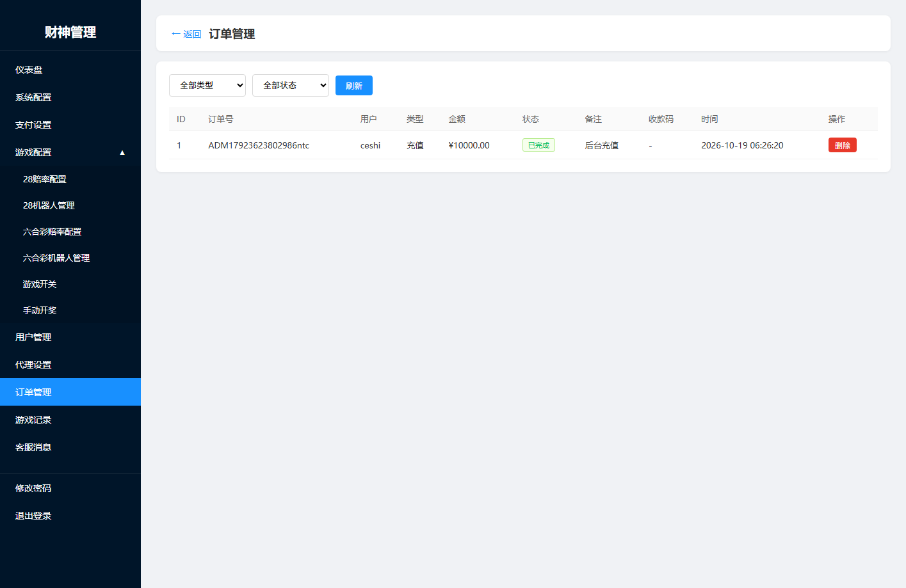Click the 类型 column header

(415, 119)
